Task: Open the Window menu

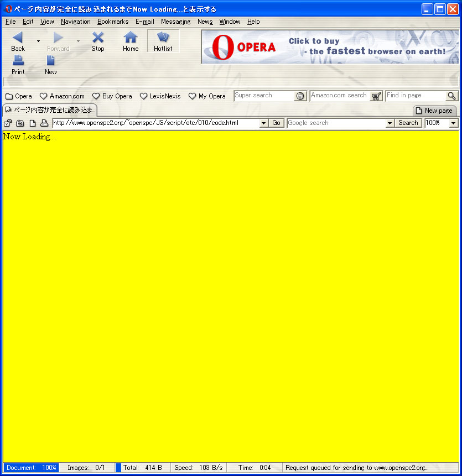Action: [230, 22]
